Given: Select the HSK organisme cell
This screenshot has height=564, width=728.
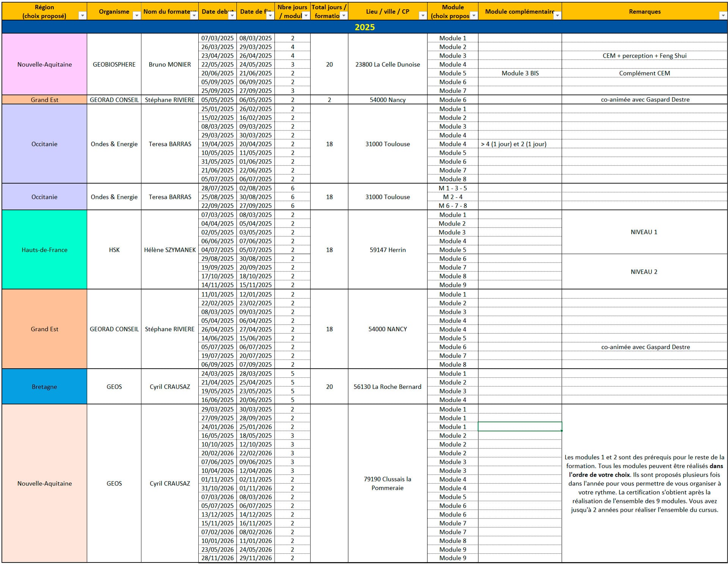Looking at the screenshot, I should click(x=114, y=250).
